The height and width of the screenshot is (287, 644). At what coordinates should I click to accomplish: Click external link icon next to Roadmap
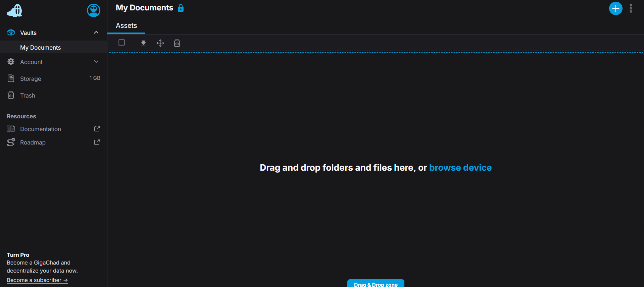click(97, 142)
